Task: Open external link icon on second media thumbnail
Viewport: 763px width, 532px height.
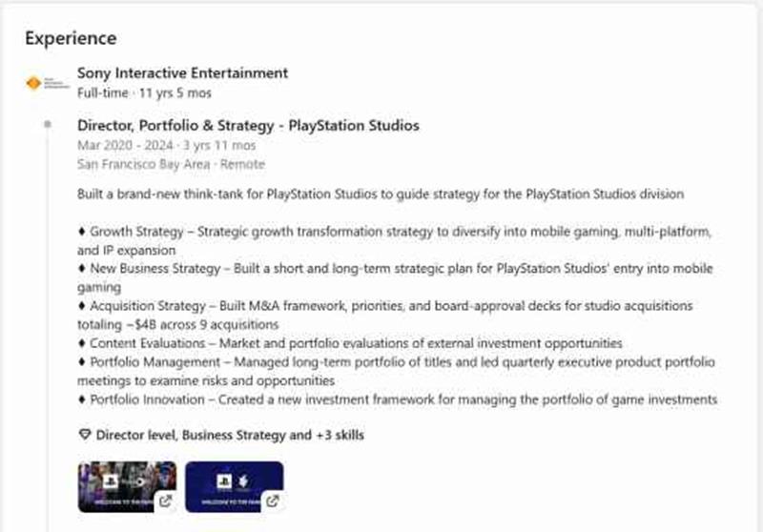Action: click(x=272, y=501)
